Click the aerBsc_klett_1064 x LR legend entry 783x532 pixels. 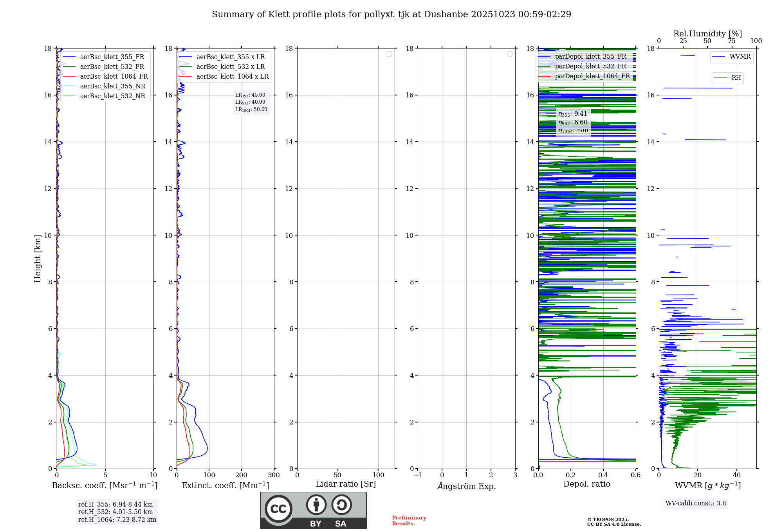click(x=232, y=77)
